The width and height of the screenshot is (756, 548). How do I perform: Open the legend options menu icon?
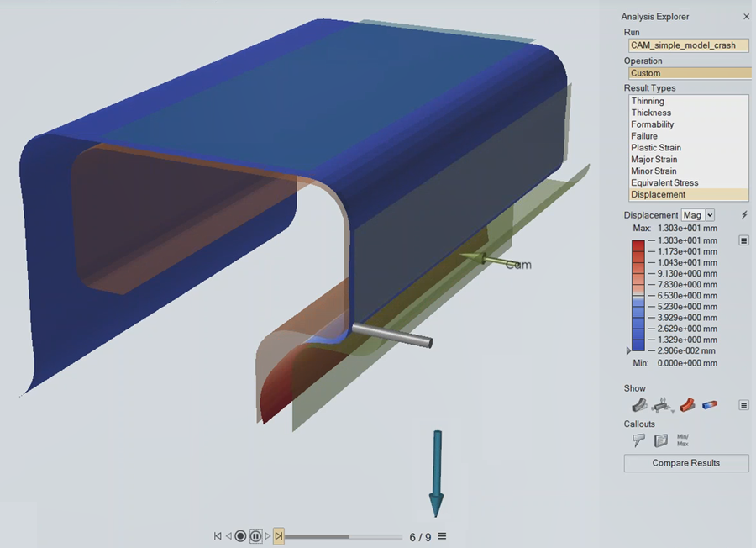pos(743,240)
